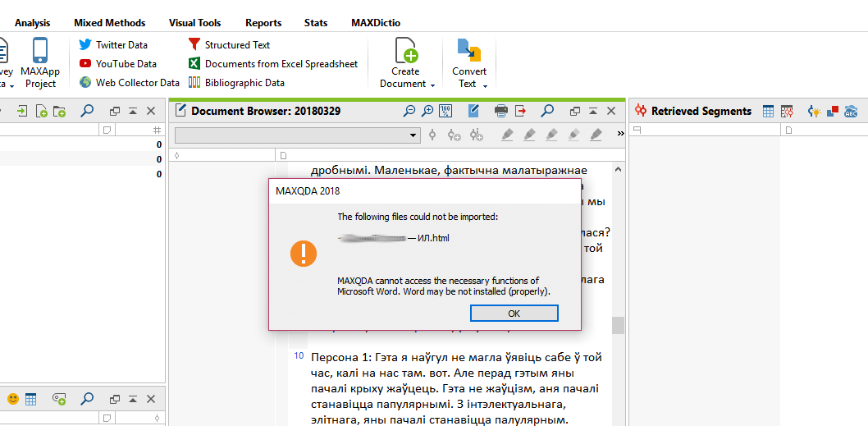
Task: Click code with new code icon
Action: tap(455, 135)
